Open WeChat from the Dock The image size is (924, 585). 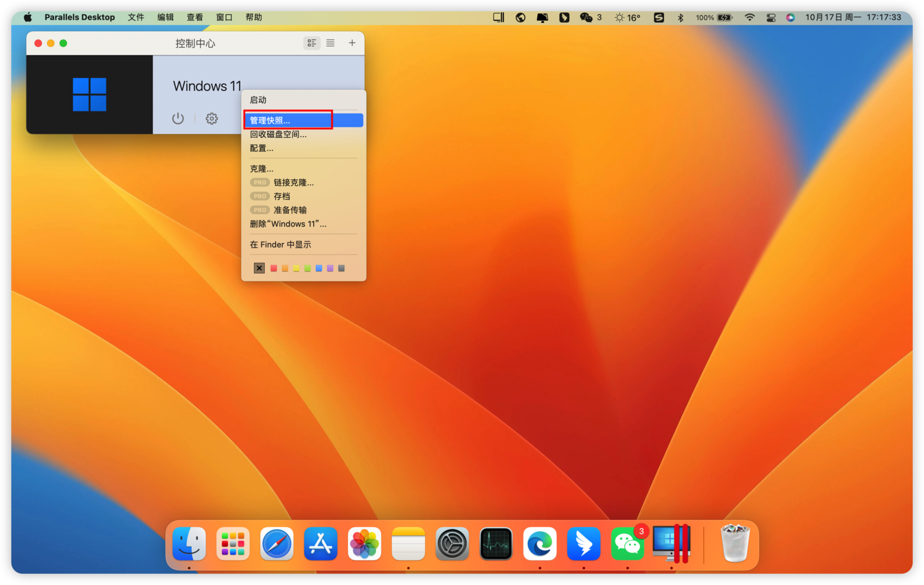coord(628,544)
